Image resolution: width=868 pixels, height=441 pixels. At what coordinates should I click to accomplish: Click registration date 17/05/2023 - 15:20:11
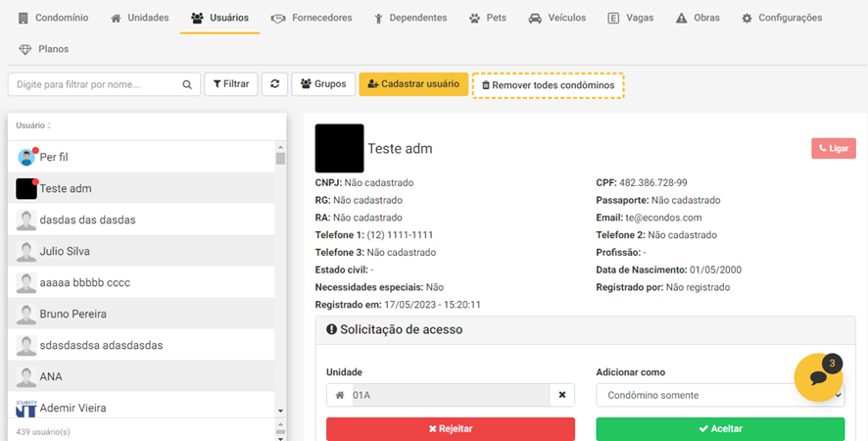click(432, 305)
